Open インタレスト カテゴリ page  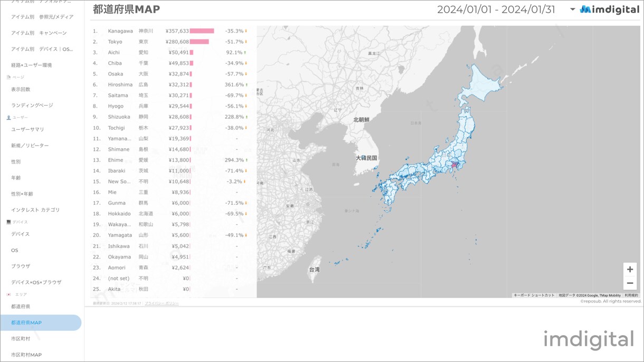(x=35, y=210)
